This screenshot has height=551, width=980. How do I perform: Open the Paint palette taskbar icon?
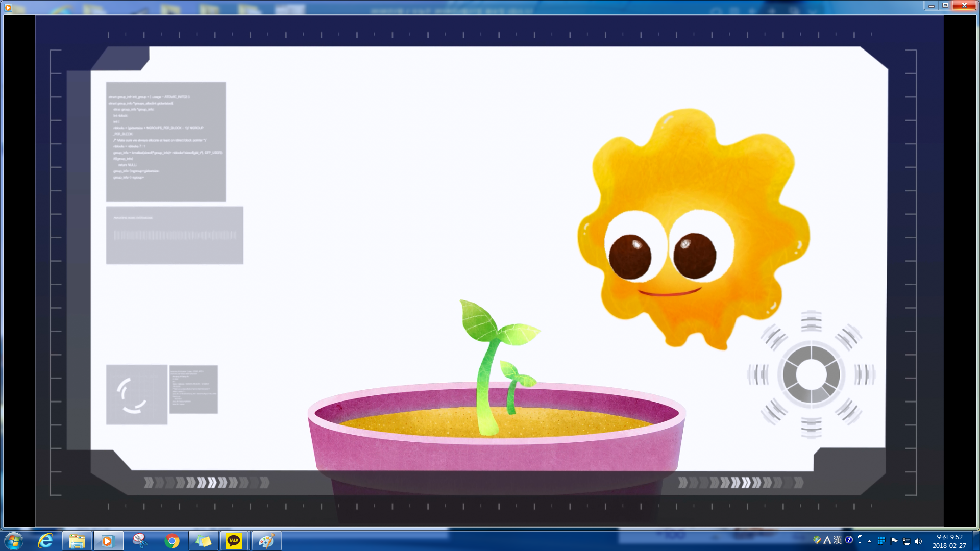(266, 541)
